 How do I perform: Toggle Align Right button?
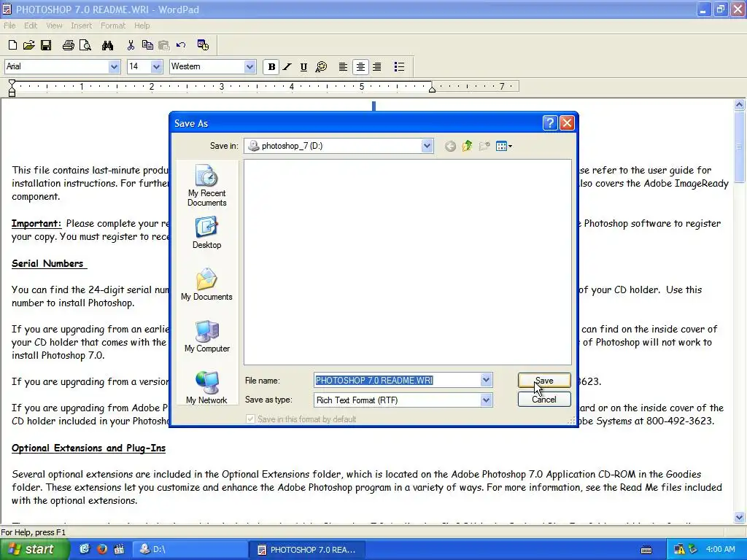tap(377, 66)
